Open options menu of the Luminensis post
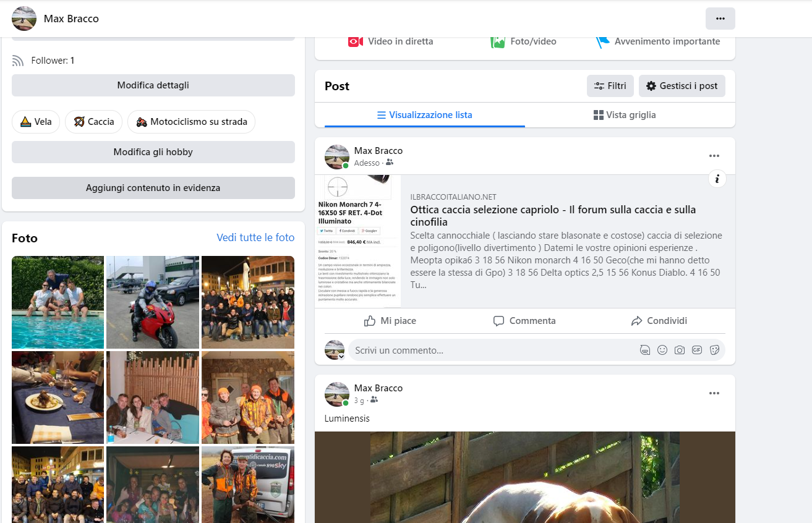 (714, 393)
